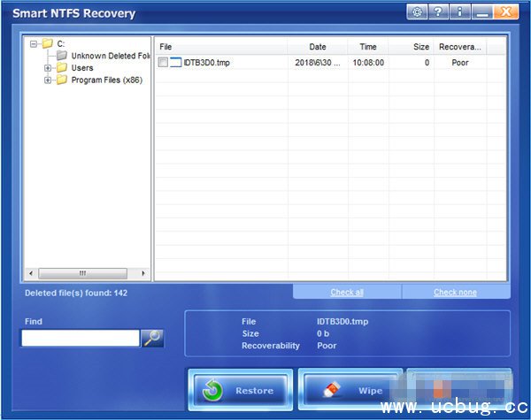Select the Unknown Deleted Folder icon
531x420 pixels.
click(x=61, y=56)
